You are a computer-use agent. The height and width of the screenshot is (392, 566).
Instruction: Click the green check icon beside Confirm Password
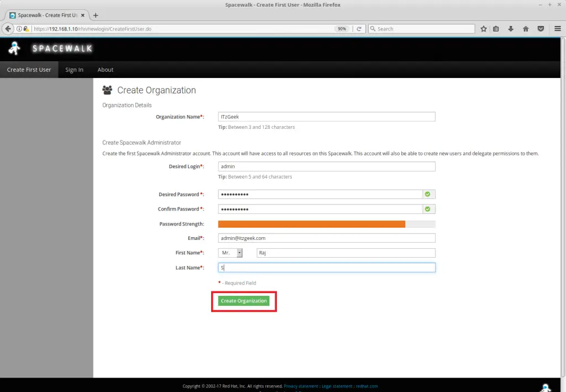click(x=428, y=209)
